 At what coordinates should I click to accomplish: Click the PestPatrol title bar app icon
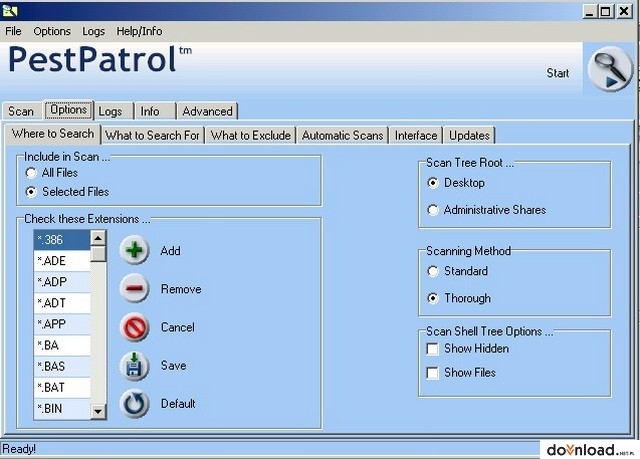(x=9, y=11)
